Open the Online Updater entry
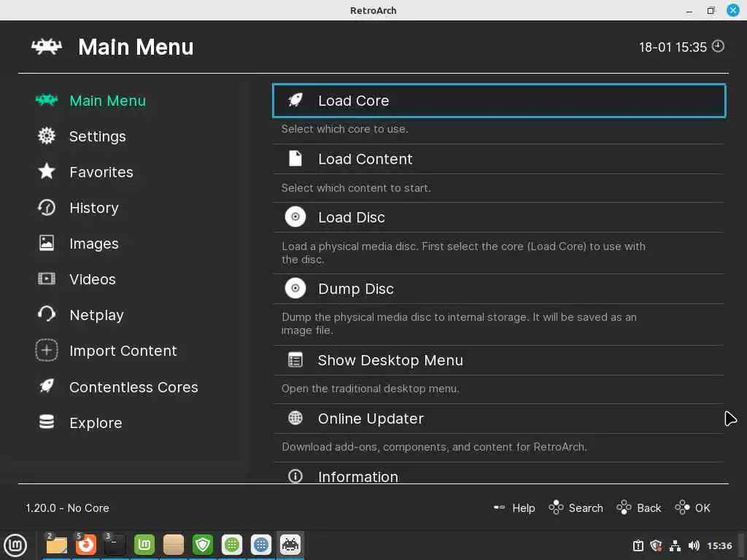Image resolution: width=747 pixels, height=560 pixels. point(499,419)
